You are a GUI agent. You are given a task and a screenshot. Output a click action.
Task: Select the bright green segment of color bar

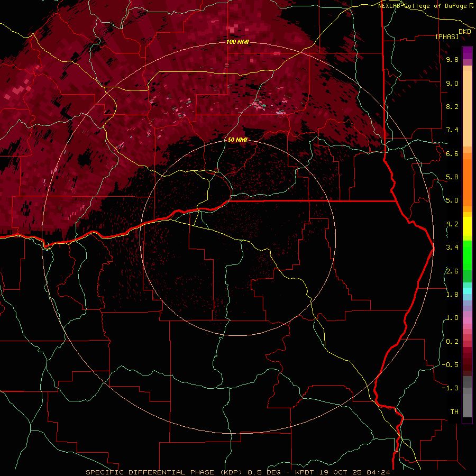467,255
